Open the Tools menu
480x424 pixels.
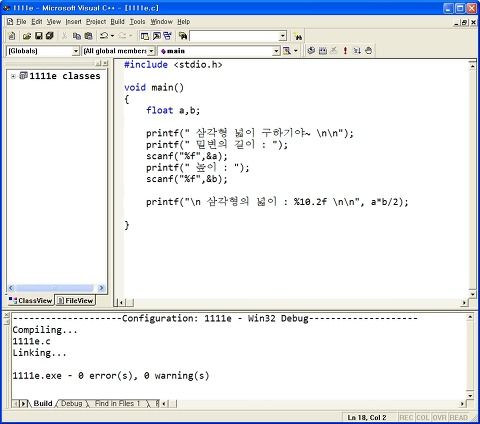137,22
